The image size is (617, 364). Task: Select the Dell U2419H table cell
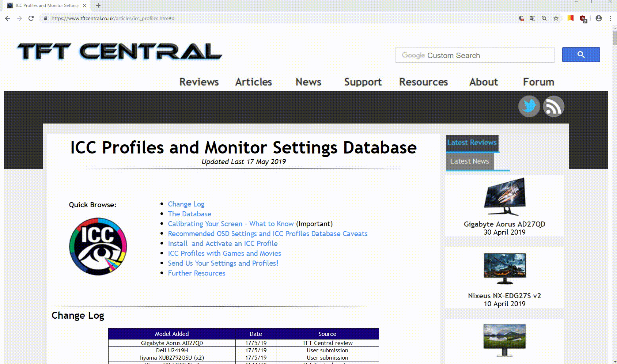tap(172, 350)
